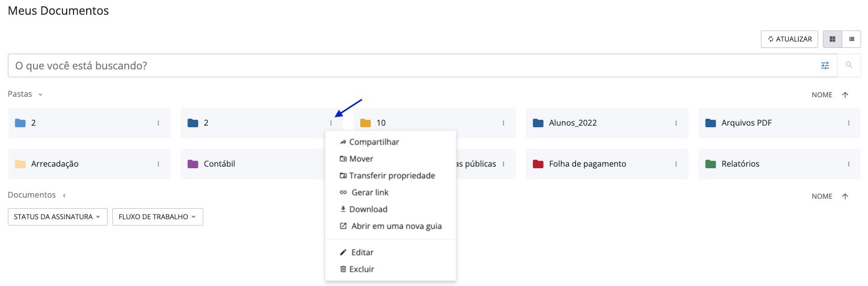The height and width of the screenshot is (286, 868).
Task: Open the Fluxo de Trabalho dropdown
Action: (x=158, y=217)
